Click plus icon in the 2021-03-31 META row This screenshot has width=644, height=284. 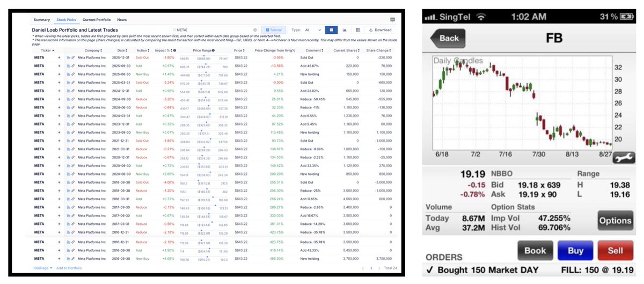tap(59, 149)
